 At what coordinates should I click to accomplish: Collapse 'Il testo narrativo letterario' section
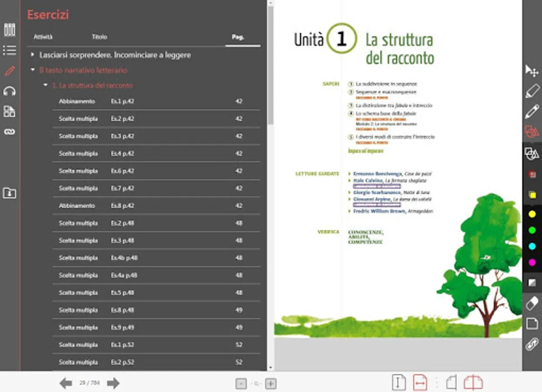[32, 70]
